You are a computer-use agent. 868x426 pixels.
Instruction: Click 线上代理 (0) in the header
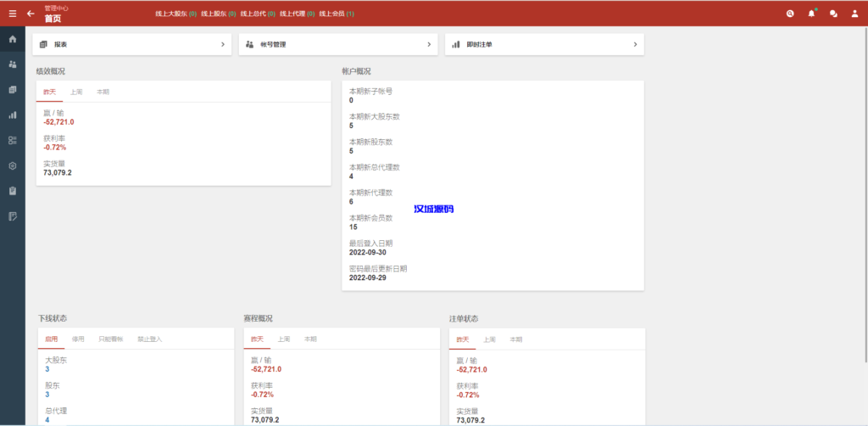coord(298,14)
